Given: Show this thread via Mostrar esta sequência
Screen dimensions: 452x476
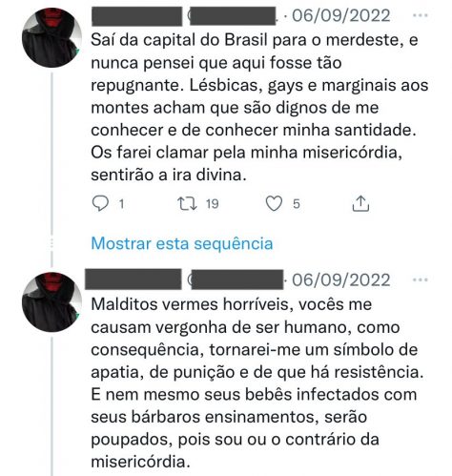Looking at the screenshot, I should coord(182,243).
